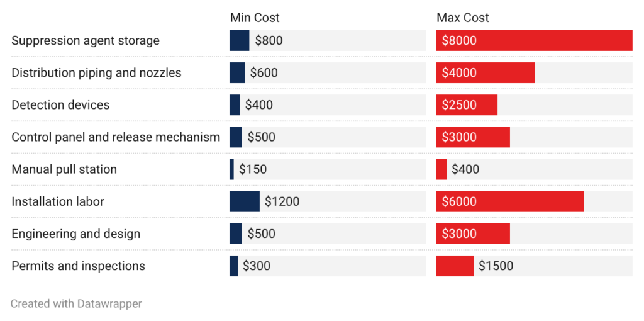Select the "Control panel and release mechanism" label

click(116, 137)
